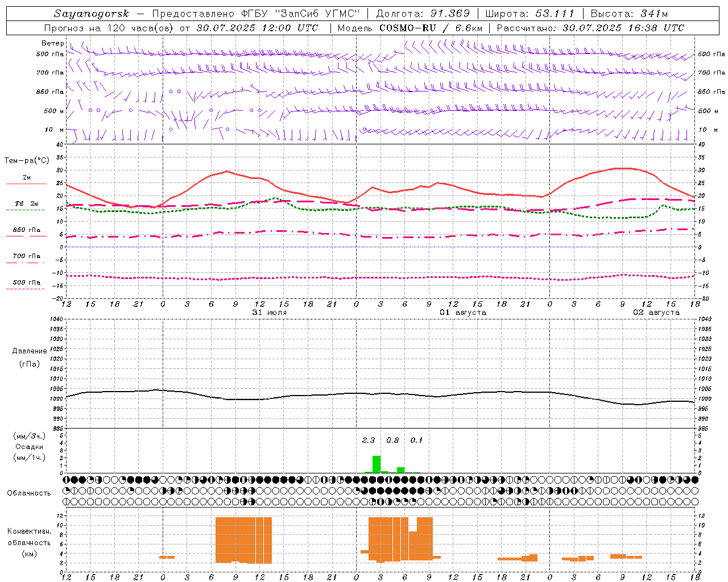The width and height of the screenshot is (728, 582).
Task: Click the 'Высота: 341м' header field
Action: (x=629, y=14)
